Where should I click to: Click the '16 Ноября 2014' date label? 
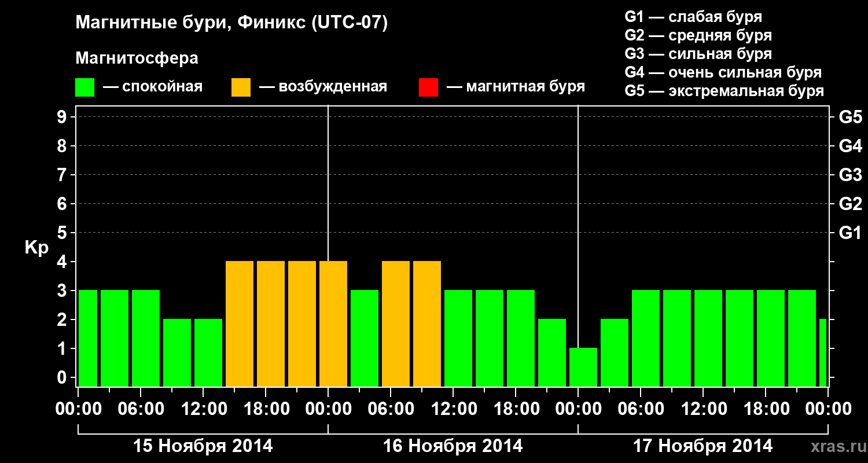pyautogui.click(x=453, y=446)
